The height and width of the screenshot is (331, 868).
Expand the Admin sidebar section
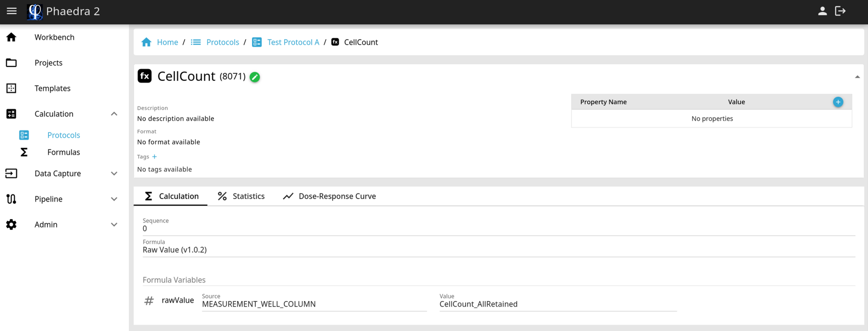(x=114, y=225)
